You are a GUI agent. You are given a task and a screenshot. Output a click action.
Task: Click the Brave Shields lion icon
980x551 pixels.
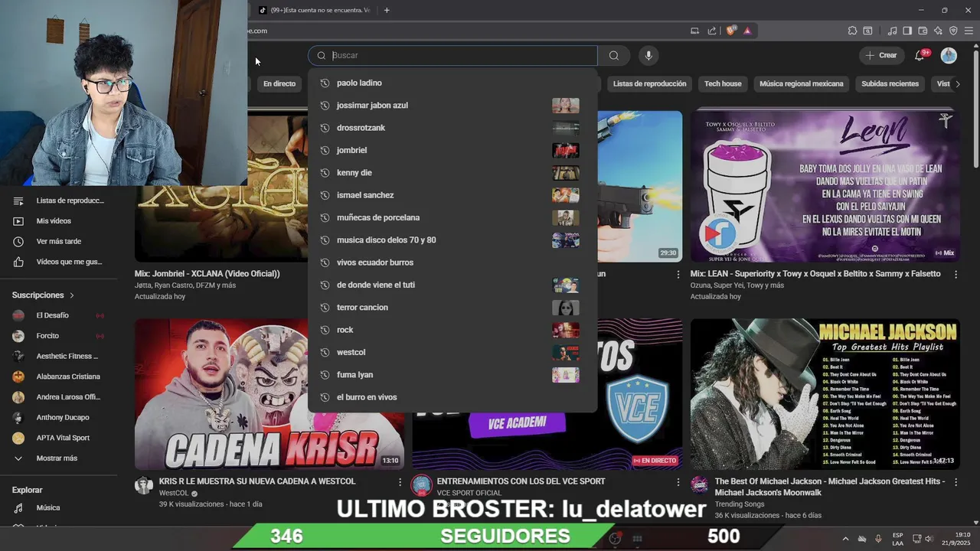(x=731, y=31)
